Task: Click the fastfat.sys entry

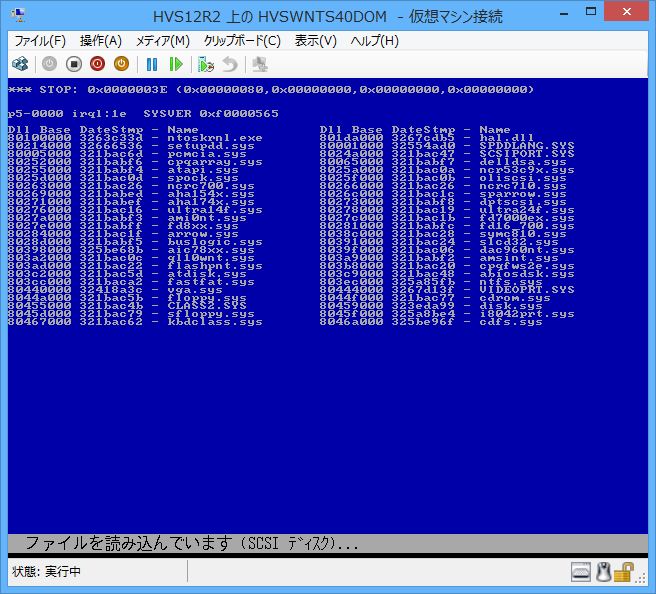Action: pyautogui.click(x=211, y=282)
